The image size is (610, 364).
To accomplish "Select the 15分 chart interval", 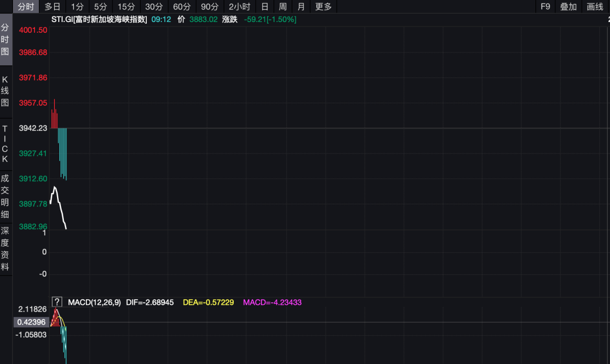I will 126,7.
